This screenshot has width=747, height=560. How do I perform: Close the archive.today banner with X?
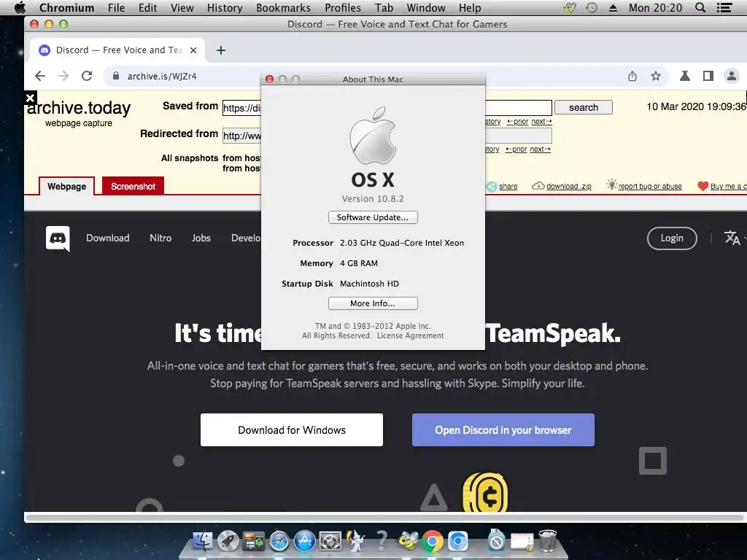coord(30,98)
